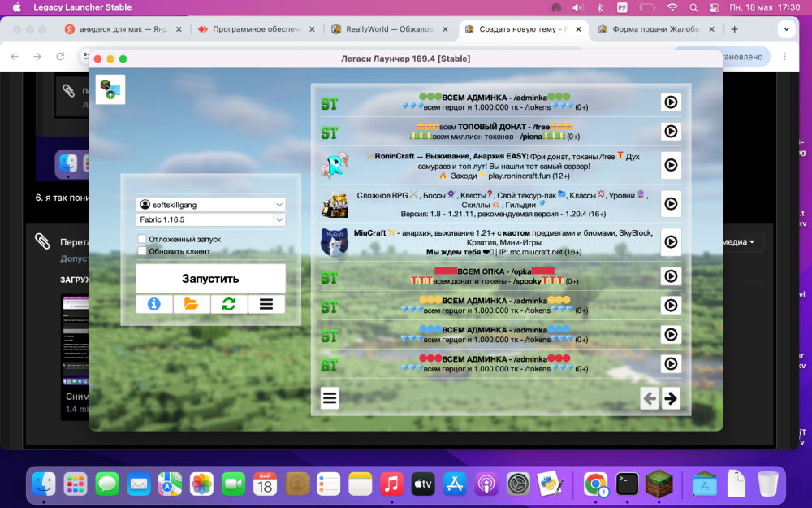This screenshot has height=508, width=812.
Task: Open Control Center in menu bar
Action: [x=714, y=7]
